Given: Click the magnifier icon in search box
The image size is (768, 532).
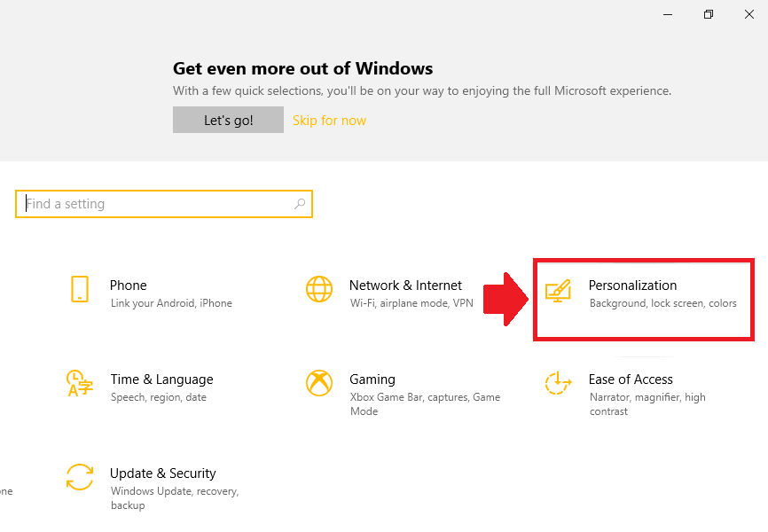Looking at the screenshot, I should point(300,204).
